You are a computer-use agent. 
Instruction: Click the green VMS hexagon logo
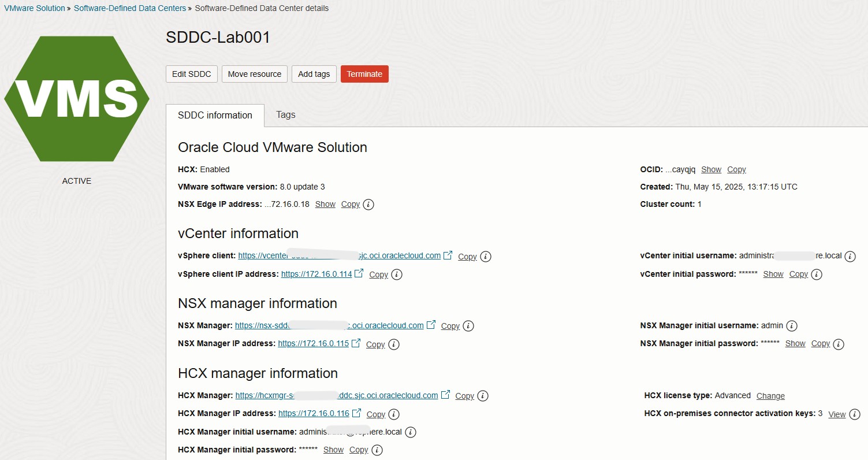pos(77,99)
